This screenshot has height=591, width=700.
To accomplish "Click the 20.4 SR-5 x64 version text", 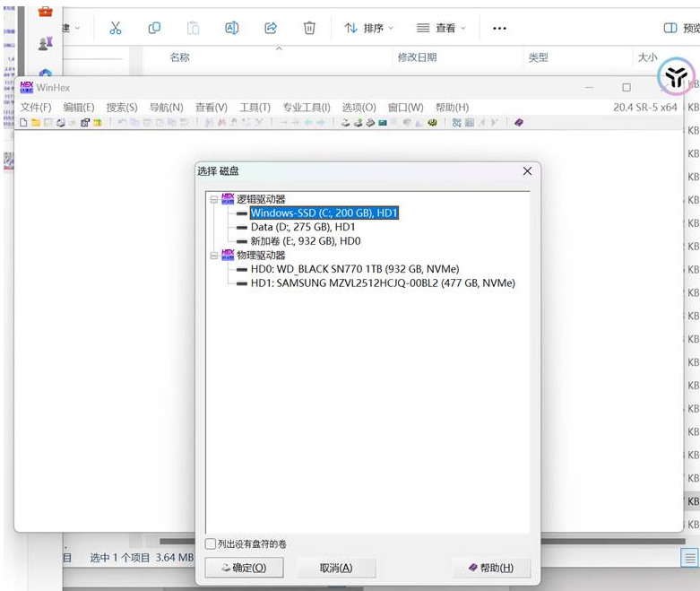I will point(645,108).
